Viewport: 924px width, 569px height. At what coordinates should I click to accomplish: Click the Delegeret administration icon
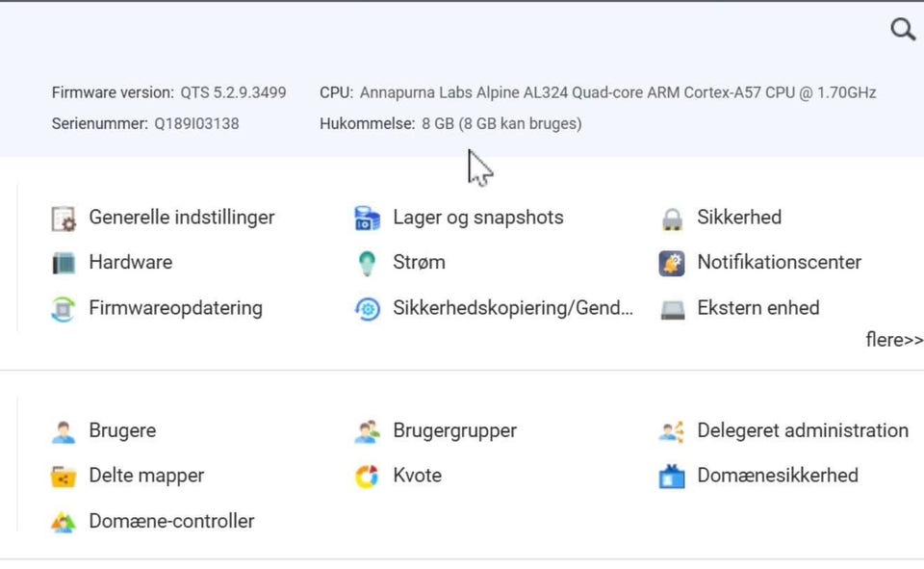click(x=672, y=431)
